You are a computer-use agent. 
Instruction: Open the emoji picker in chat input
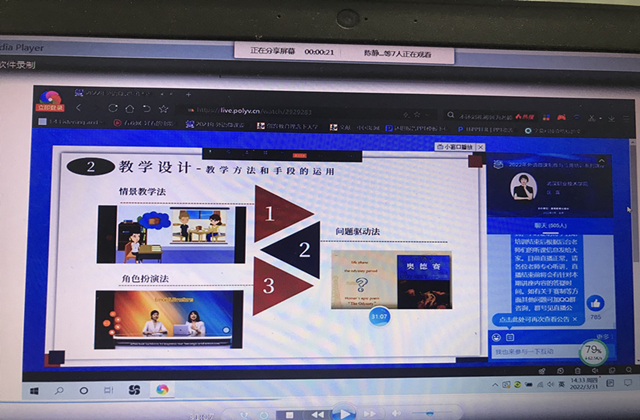click(497, 337)
